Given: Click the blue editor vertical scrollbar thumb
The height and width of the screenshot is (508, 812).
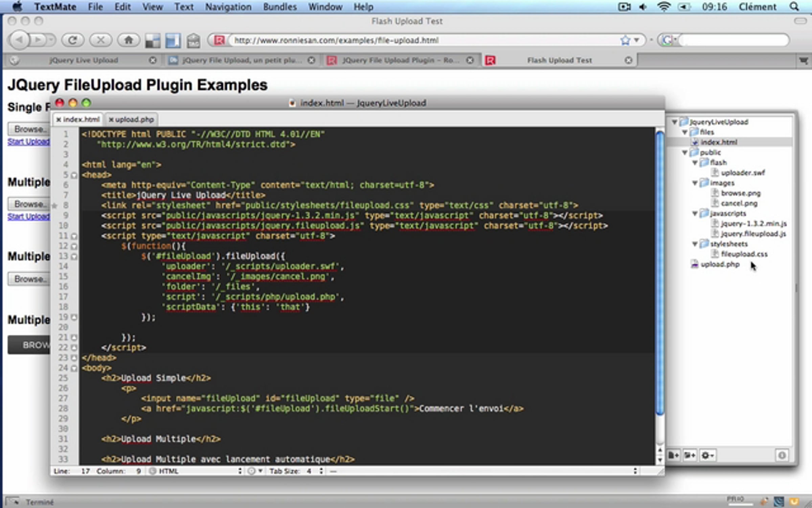Looking at the screenshot, I should tap(660, 273).
